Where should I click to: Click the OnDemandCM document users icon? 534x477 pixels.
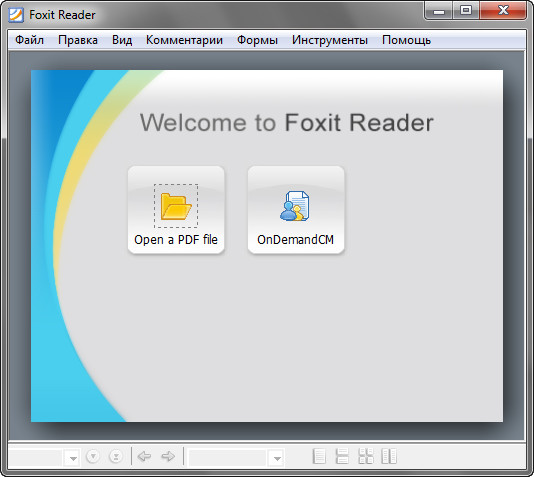click(x=295, y=206)
